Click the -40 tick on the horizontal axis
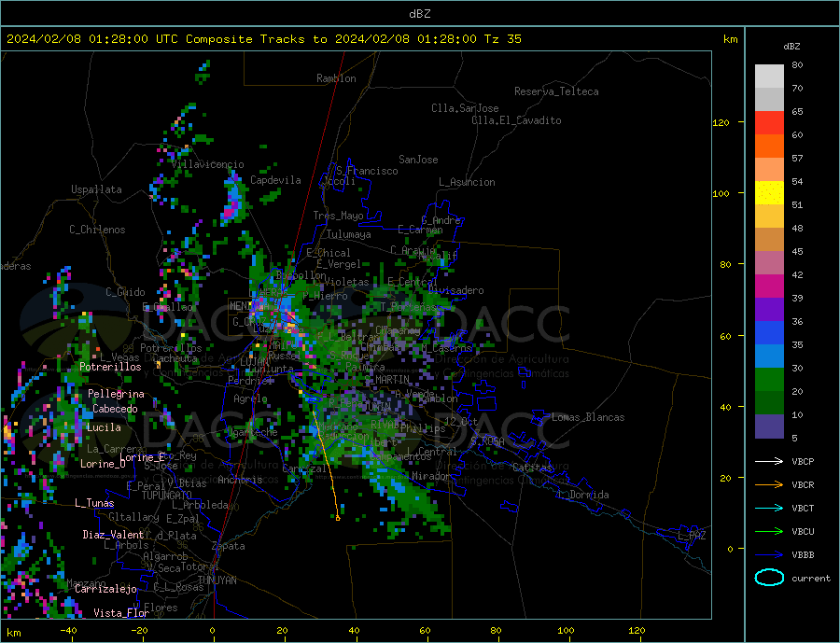840x643 pixels. pos(68,630)
